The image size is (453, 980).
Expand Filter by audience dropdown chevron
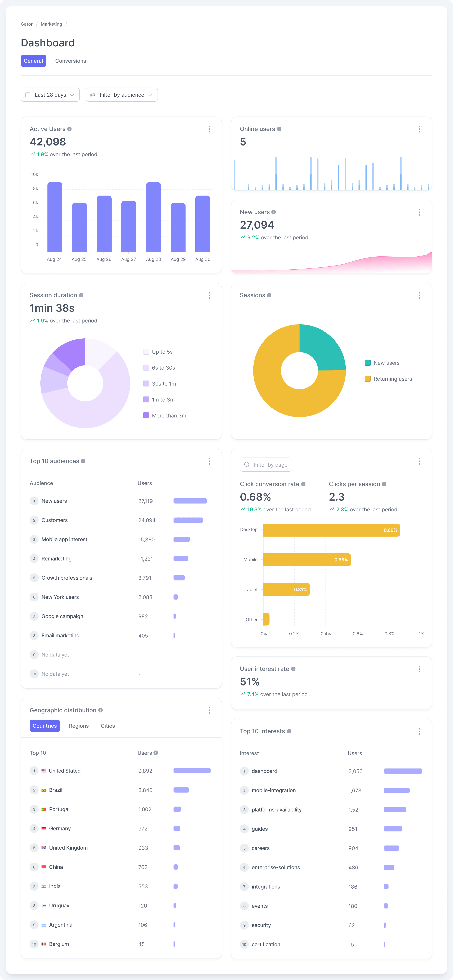coord(151,95)
